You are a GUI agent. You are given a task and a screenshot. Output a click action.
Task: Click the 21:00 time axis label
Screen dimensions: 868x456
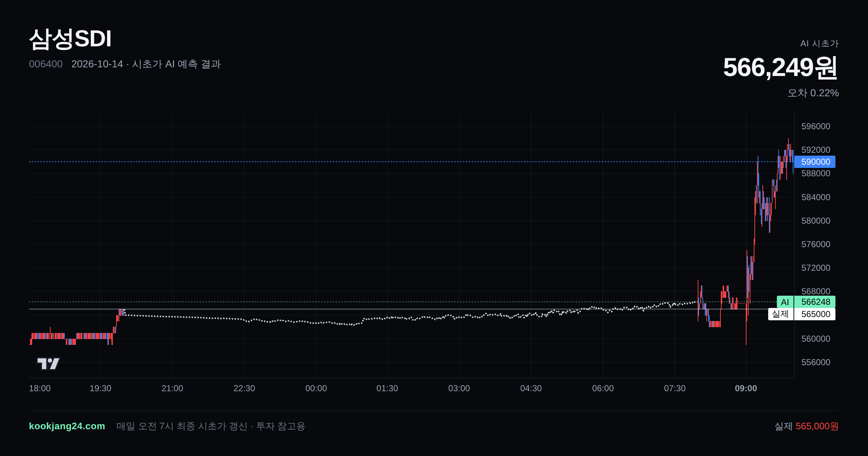click(172, 388)
